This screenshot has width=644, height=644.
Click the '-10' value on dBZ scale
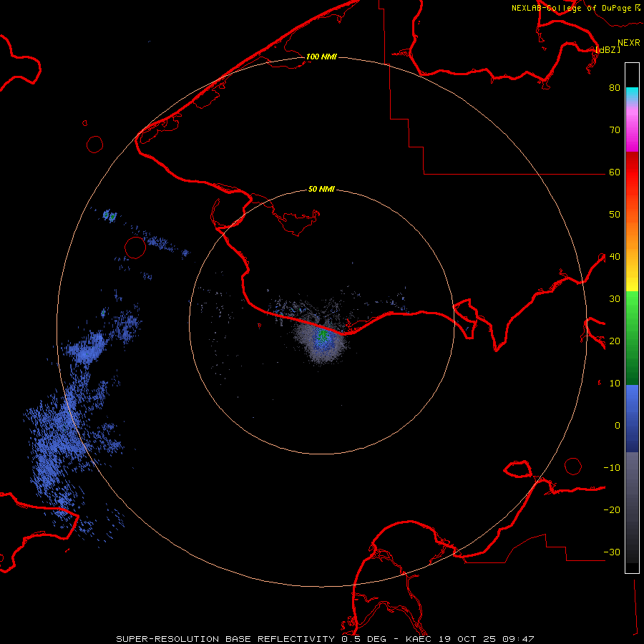point(612,468)
